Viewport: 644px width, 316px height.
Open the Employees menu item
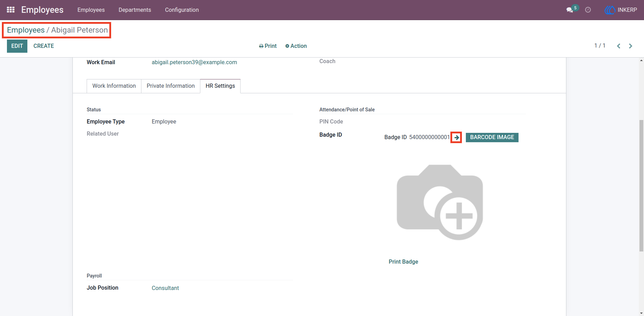(91, 10)
